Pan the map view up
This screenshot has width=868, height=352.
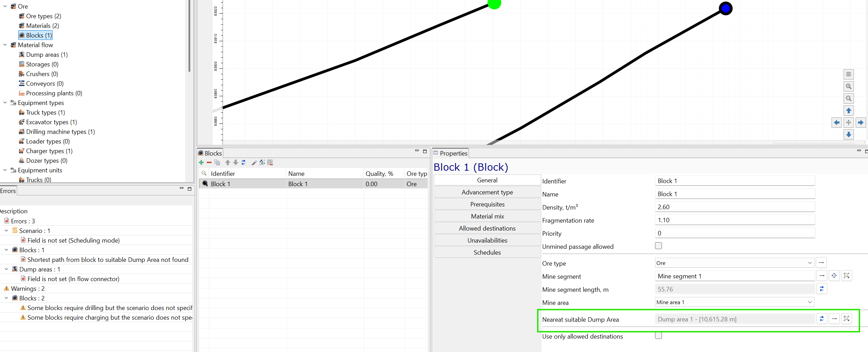click(849, 110)
